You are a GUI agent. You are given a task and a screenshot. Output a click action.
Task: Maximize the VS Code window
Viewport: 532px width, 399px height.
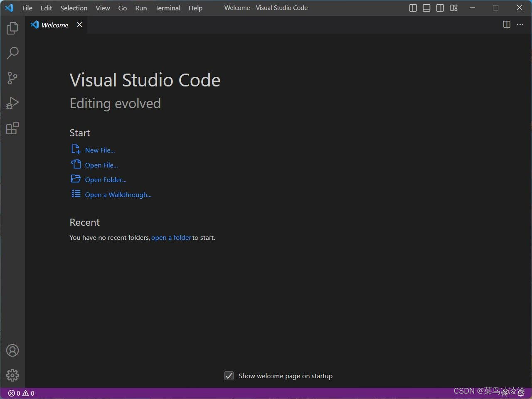point(495,8)
